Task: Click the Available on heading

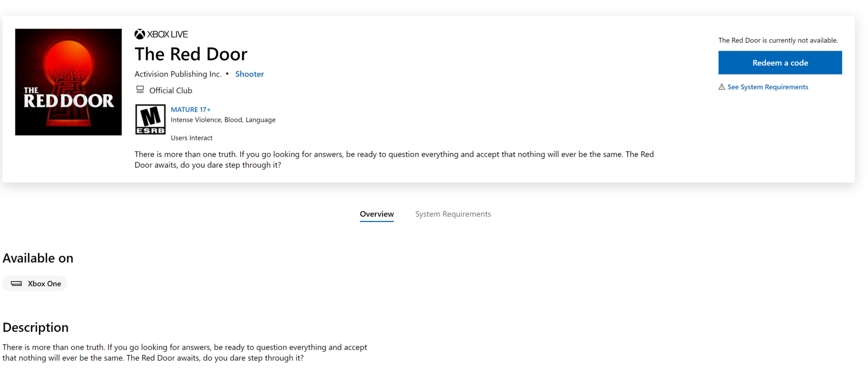Action: [38, 258]
